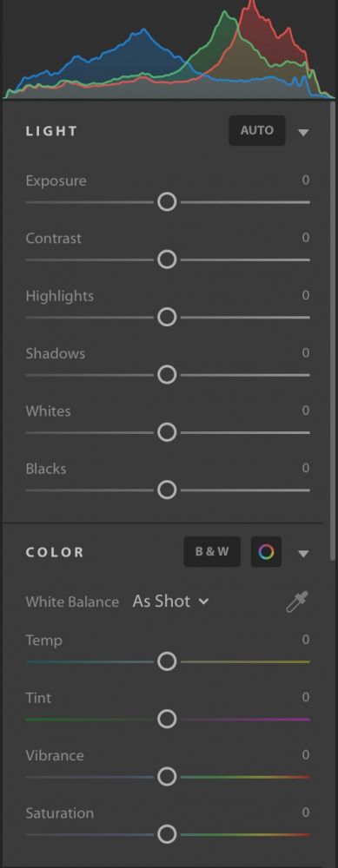338x868 pixels.
Task: Click the Highlights slider handle
Action: coord(167,317)
